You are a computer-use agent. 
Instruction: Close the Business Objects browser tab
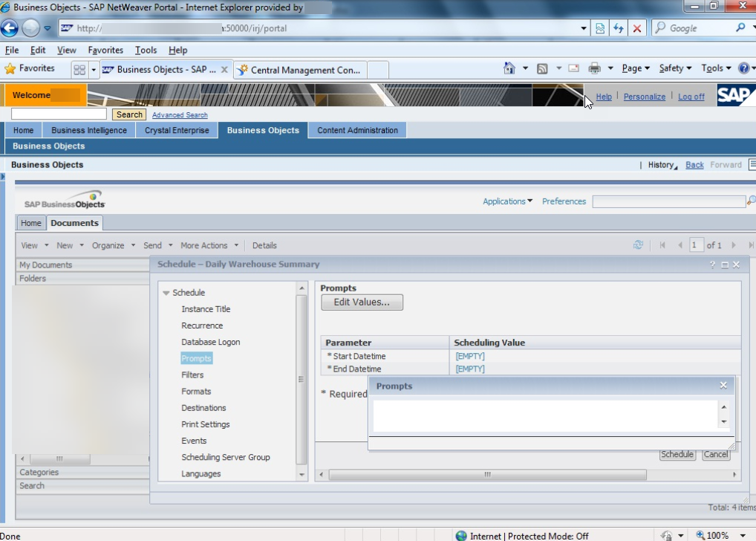(224, 70)
